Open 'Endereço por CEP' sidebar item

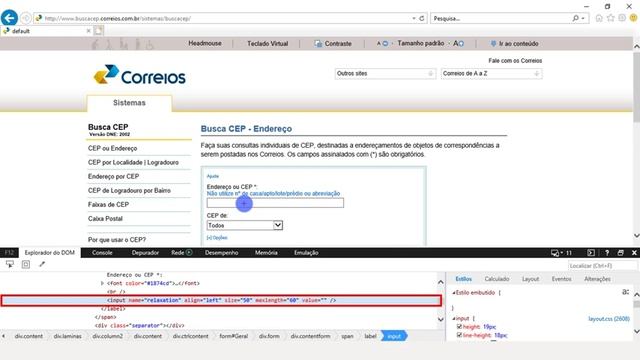pyautogui.click(x=113, y=176)
